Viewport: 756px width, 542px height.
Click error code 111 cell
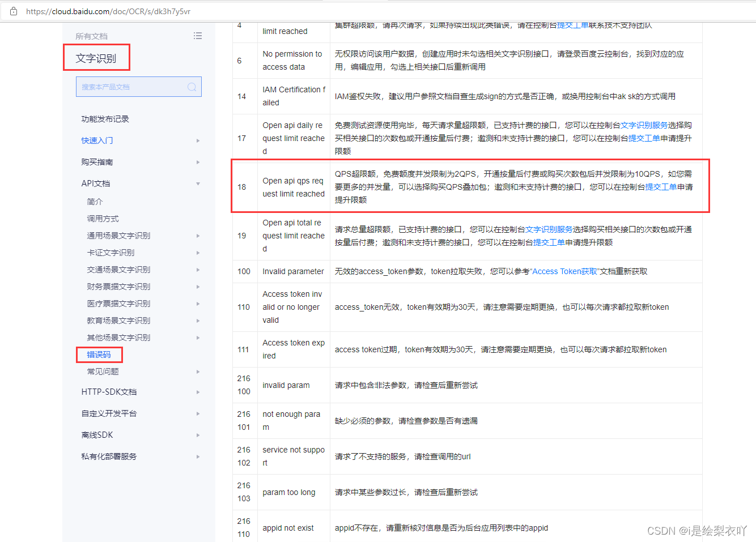[245, 349]
